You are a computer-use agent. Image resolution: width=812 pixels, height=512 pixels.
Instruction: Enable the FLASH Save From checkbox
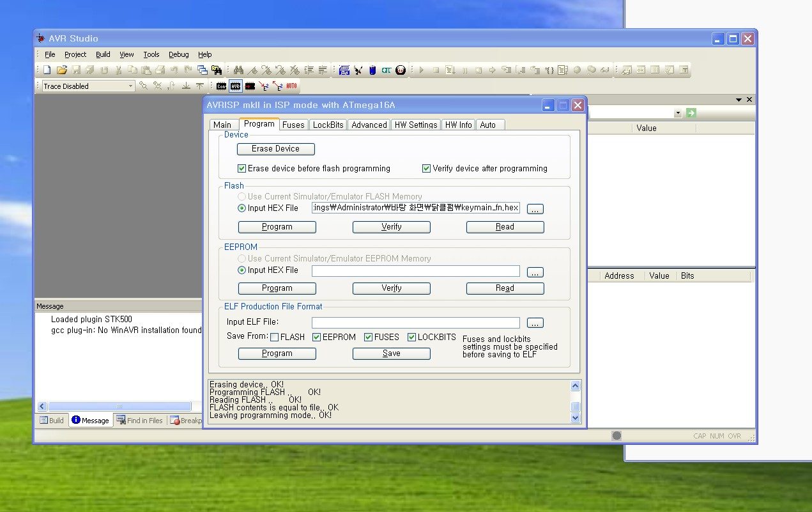pyautogui.click(x=274, y=337)
